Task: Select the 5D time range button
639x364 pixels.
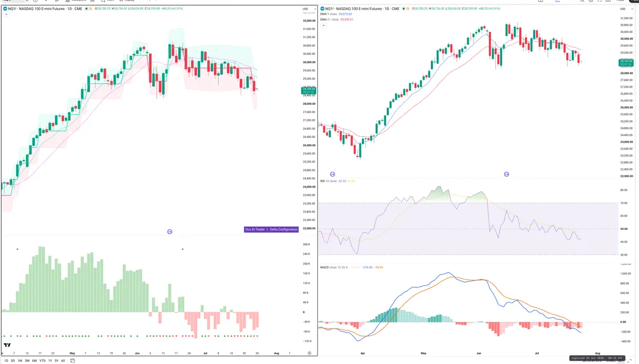Action: point(13,360)
